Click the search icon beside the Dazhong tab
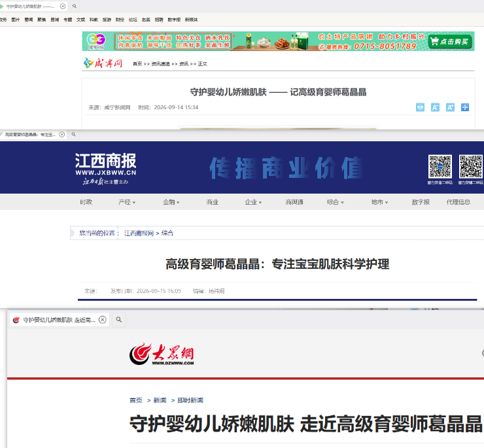 coord(119,320)
